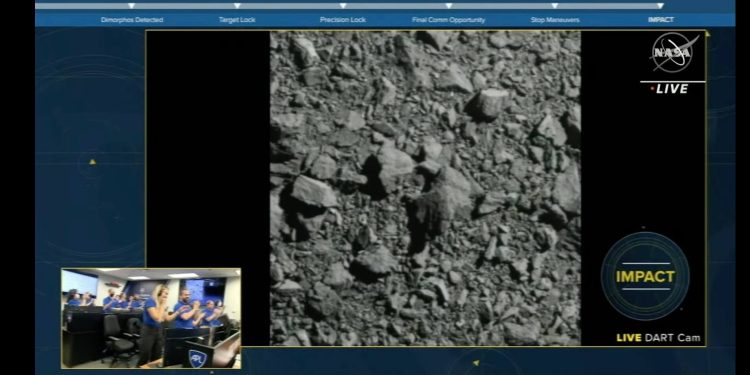Click the asteroid surface DART camera image
This screenshot has height=375, width=750.
[x=425, y=188]
